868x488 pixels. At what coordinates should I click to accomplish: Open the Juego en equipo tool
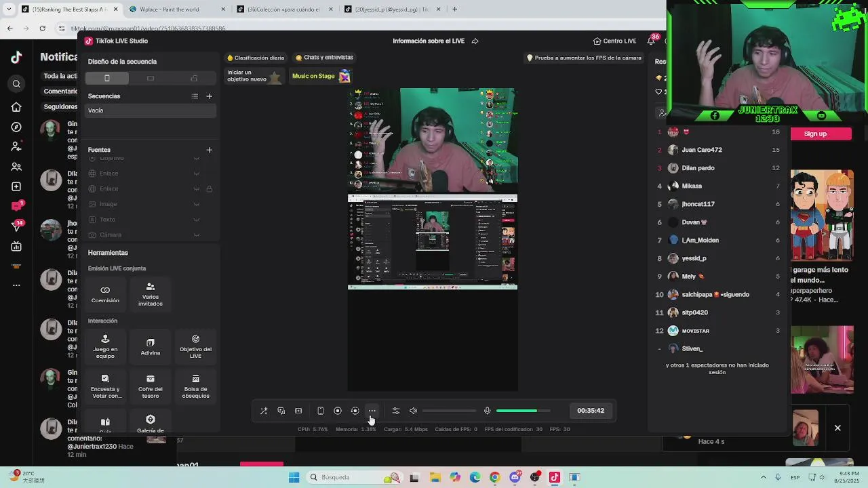[105, 346]
